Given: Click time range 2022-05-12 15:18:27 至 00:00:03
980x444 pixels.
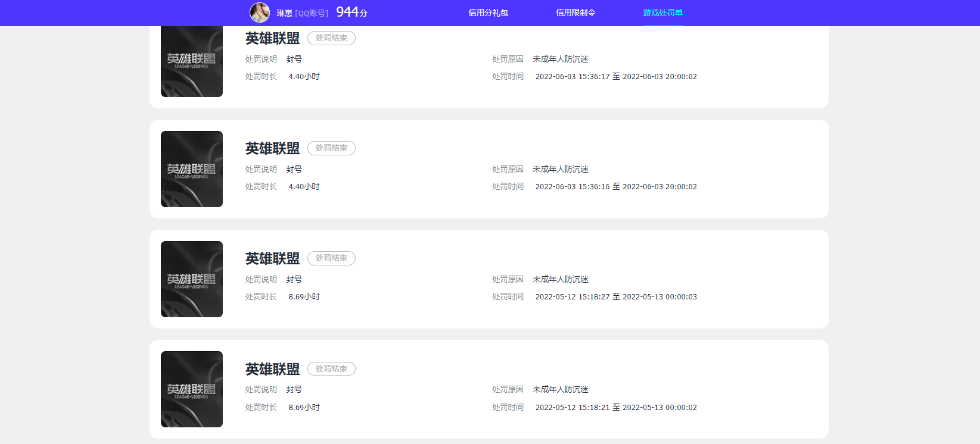Looking at the screenshot, I should pos(616,296).
